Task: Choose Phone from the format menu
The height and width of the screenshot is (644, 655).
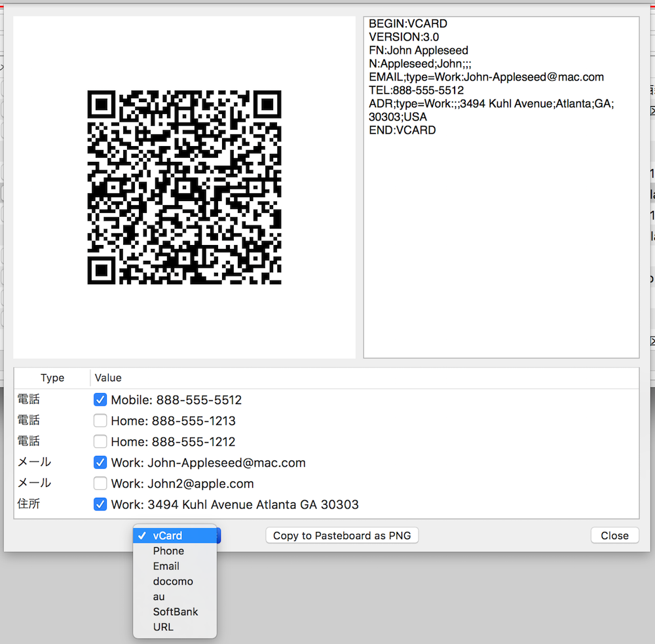Action: 175,551
